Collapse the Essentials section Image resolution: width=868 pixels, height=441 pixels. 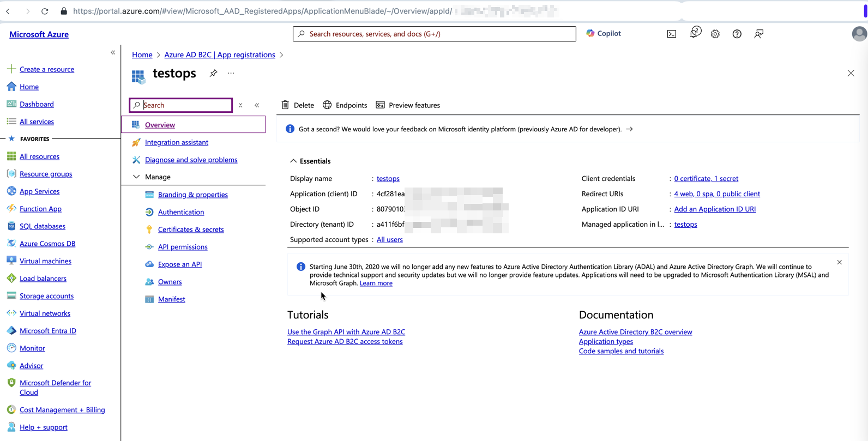point(293,161)
